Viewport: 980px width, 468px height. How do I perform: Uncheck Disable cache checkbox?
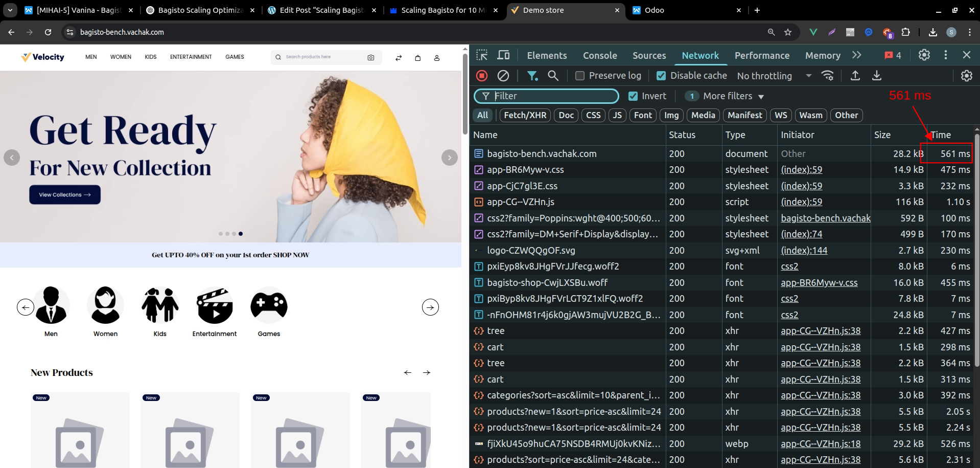pos(661,76)
